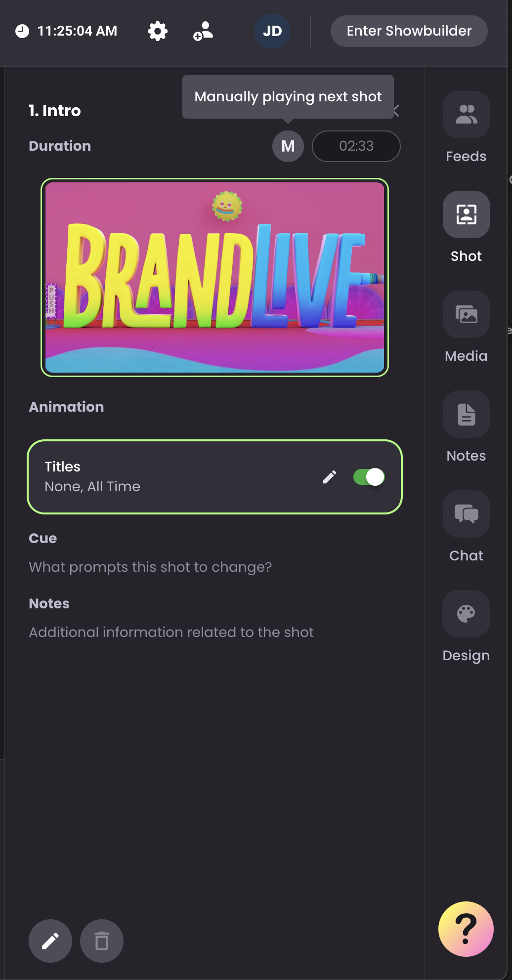This screenshot has height=980, width=512.
Task: Open the JD user avatar menu
Action: coord(272,31)
